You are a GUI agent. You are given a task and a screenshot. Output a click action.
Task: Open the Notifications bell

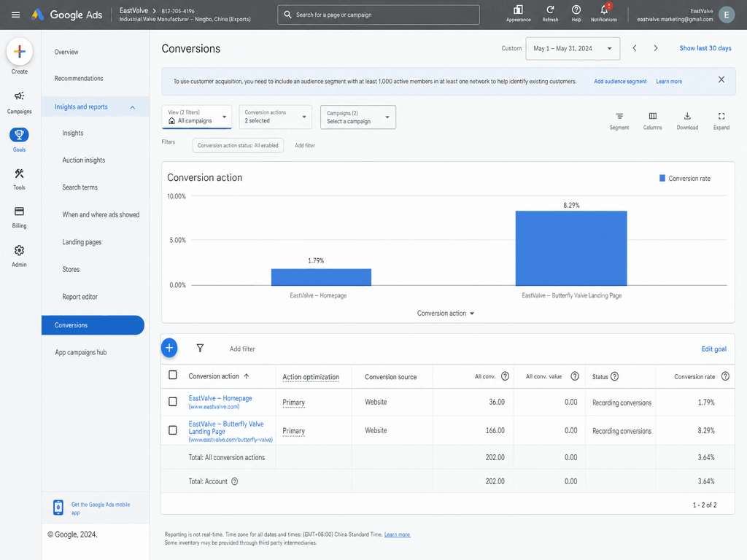pyautogui.click(x=604, y=10)
